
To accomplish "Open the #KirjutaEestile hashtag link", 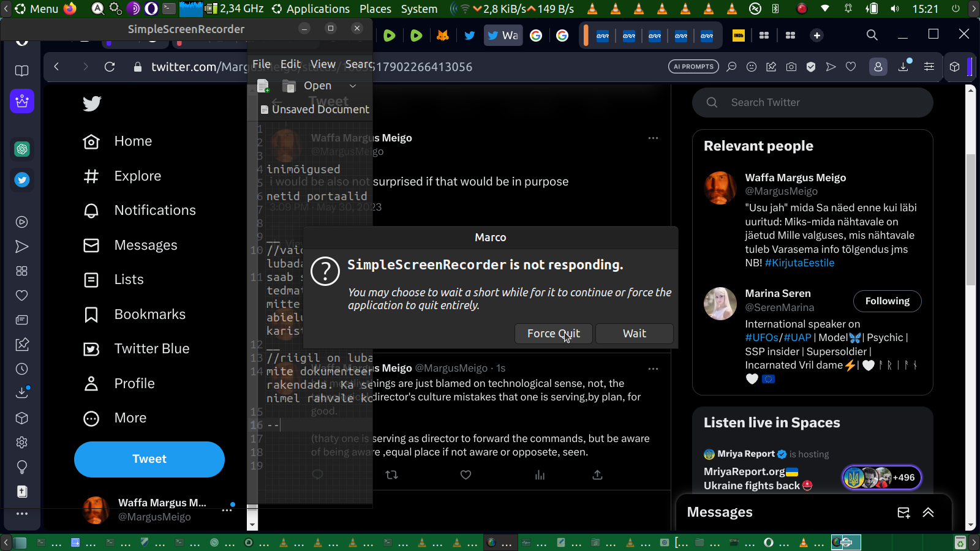I will pos(799,263).
